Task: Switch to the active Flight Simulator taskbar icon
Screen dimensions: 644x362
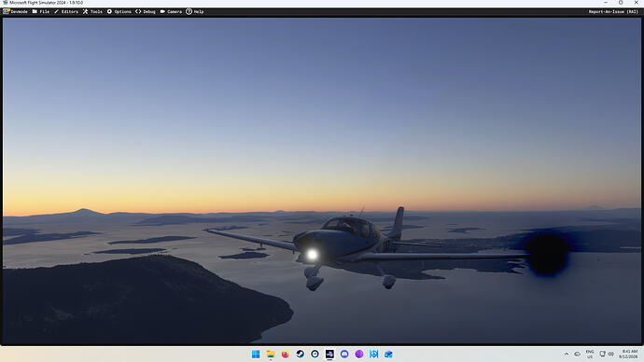Action: [329, 354]
